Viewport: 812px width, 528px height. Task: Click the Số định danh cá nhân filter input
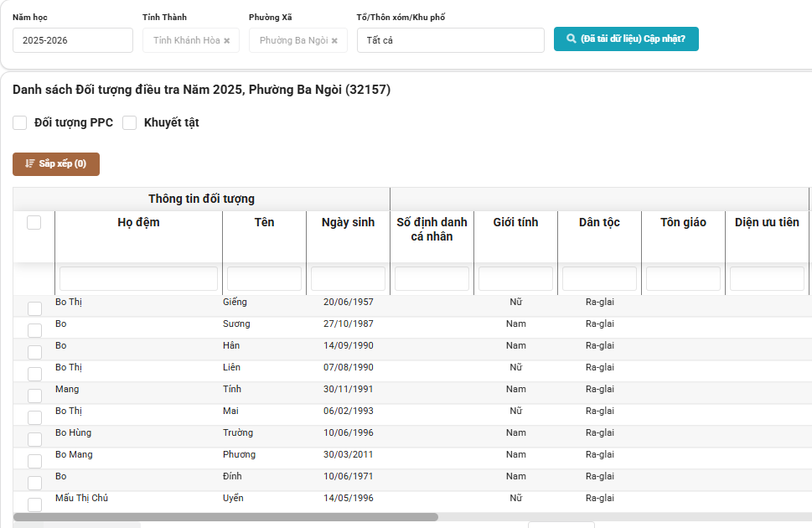pos(432,279)
